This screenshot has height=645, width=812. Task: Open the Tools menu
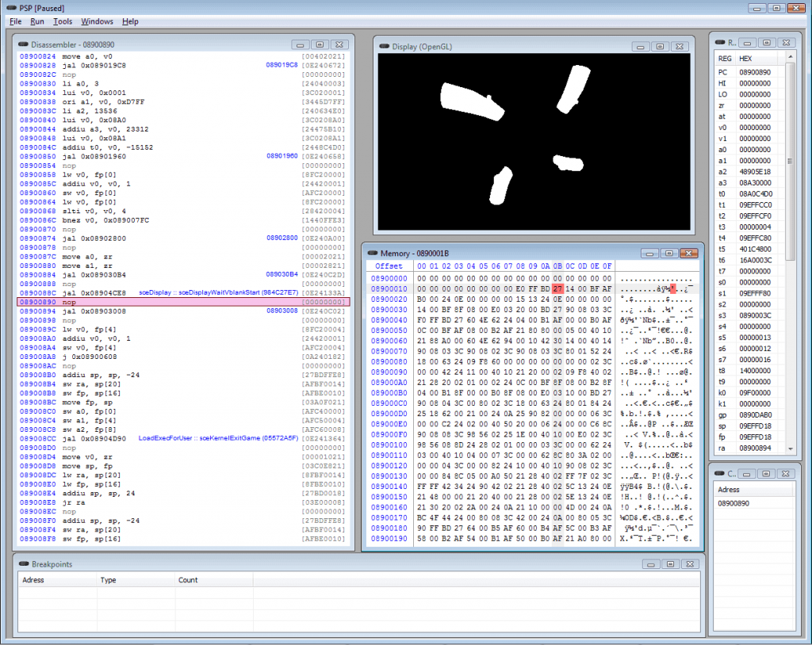pyautogui.click(x=63, y=21)
